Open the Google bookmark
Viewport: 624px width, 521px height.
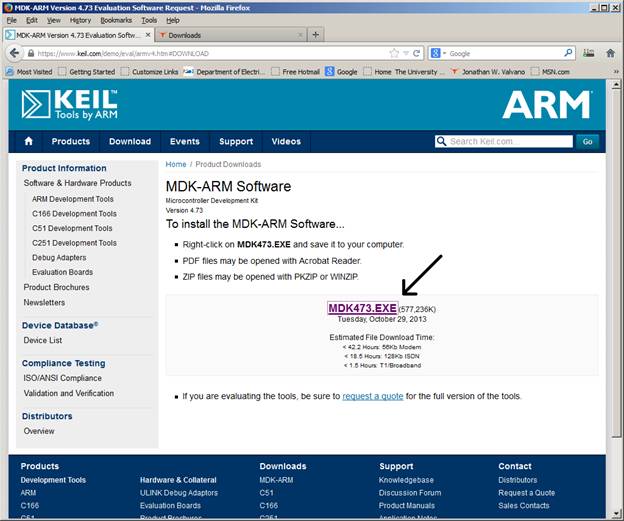click(341, 72)
